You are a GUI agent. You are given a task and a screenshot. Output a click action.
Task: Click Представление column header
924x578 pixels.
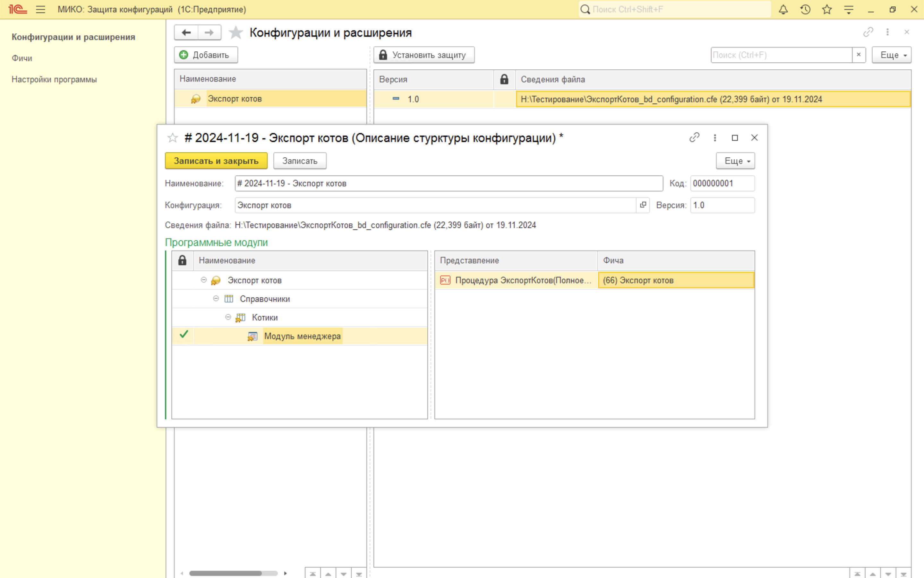516,260
